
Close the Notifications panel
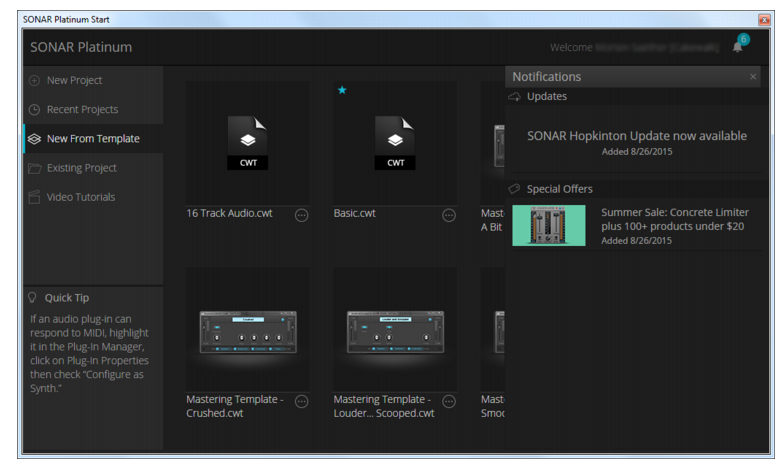[753, 77]
